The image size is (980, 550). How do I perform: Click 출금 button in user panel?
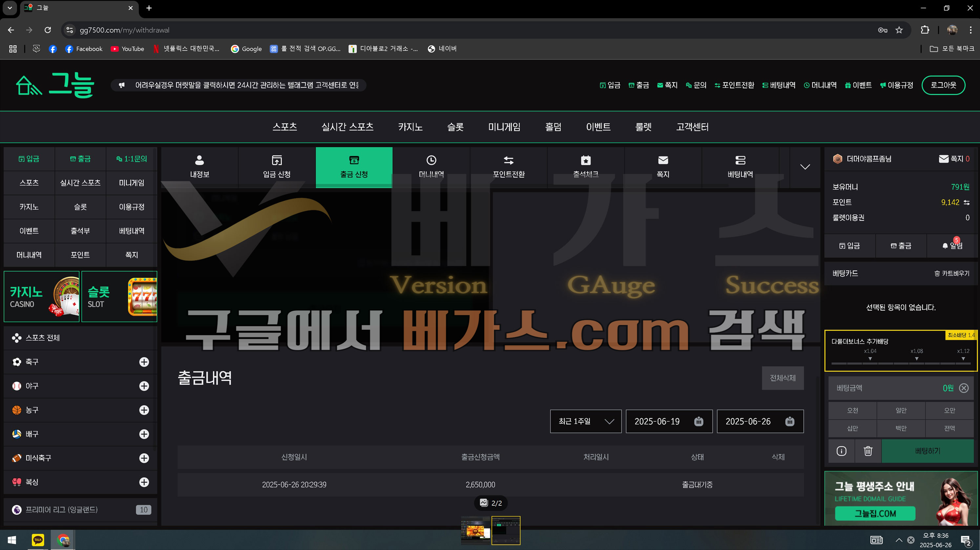(x=901, y=245)
